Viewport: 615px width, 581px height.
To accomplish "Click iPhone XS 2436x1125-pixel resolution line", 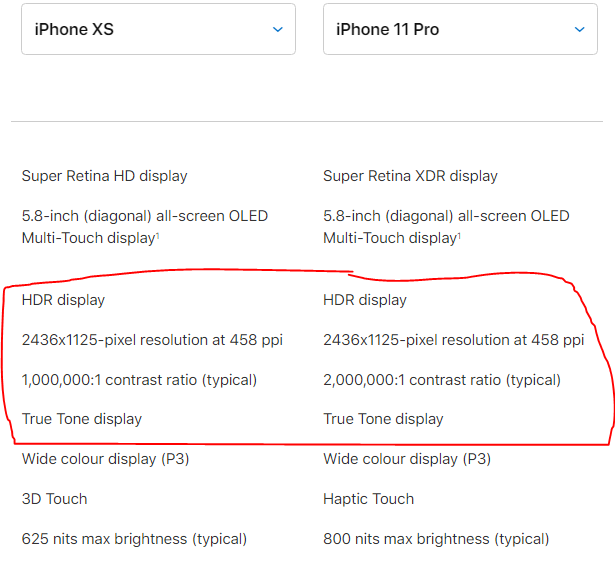I will [x=152, y=340].
